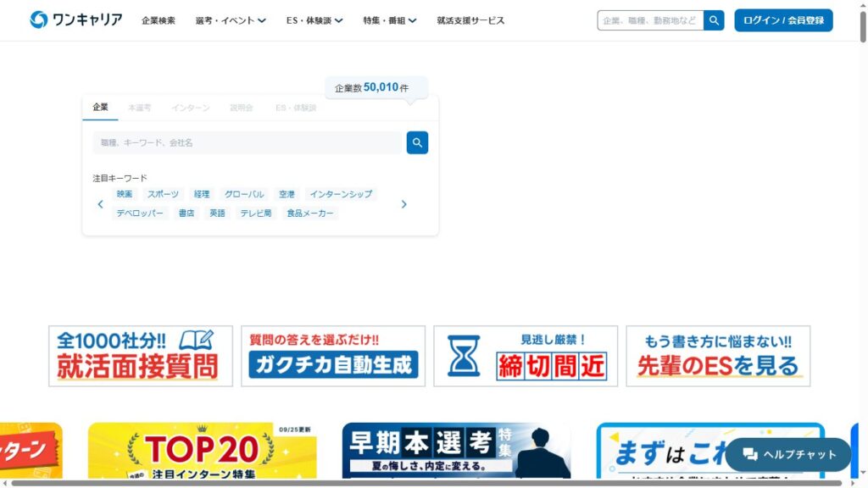Image resolution: width=868 pixels, height=488 pixels.
Task: Expand the 選考・イベント dropdown menu
Action: tap(230, 20)
